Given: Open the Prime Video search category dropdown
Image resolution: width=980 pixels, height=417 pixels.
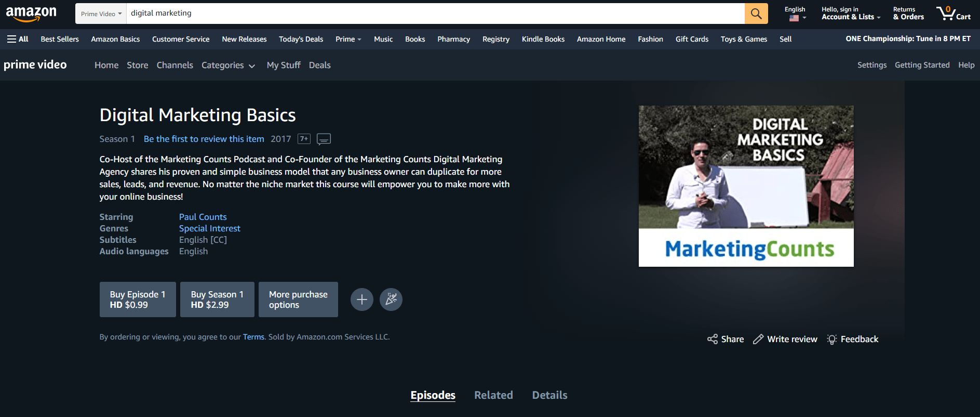Looking at the screenshot, I should (101, 14).
